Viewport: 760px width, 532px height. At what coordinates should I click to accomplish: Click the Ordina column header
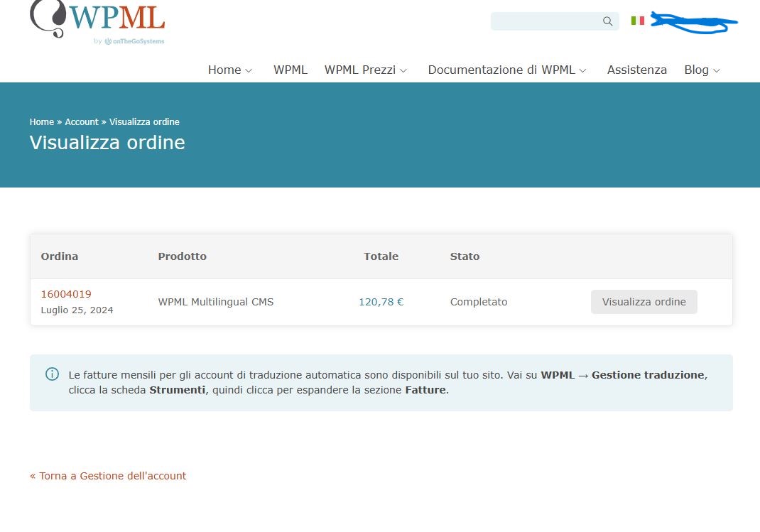tap(59, 256)
